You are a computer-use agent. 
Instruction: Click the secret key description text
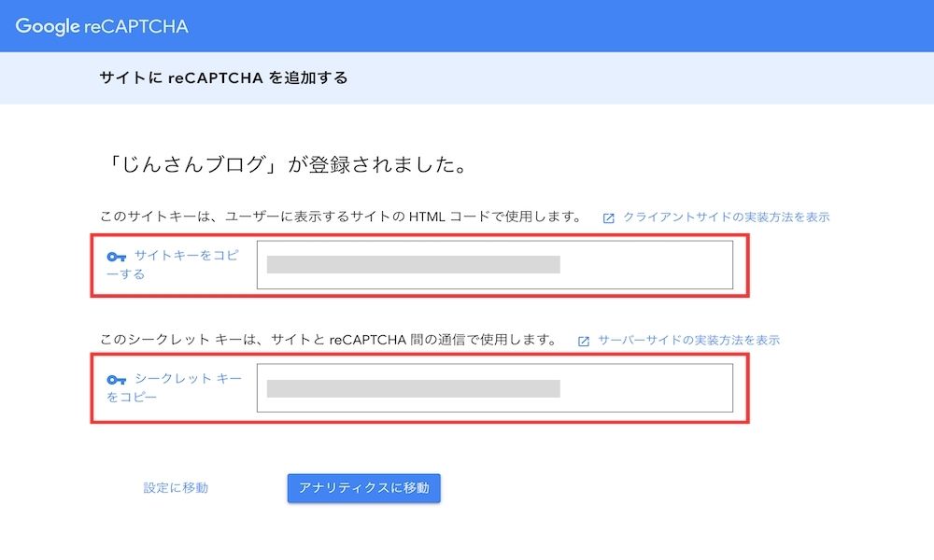(x=328, y=340)
